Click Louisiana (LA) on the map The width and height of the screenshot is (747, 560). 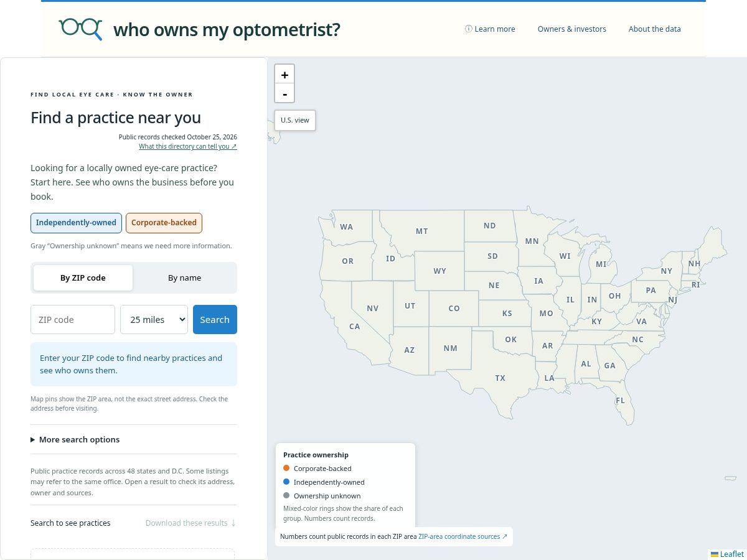[x=549, y=378]
